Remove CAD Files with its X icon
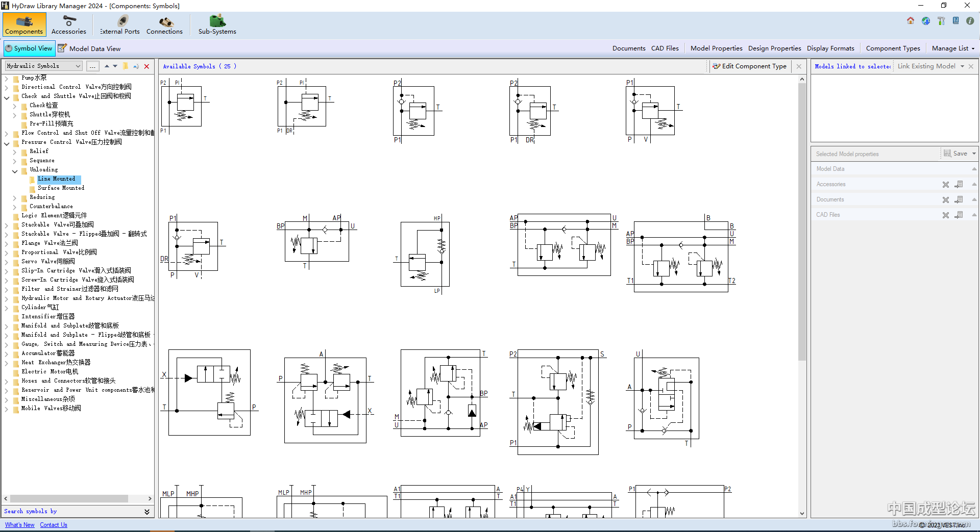 (x=946, y=215)
